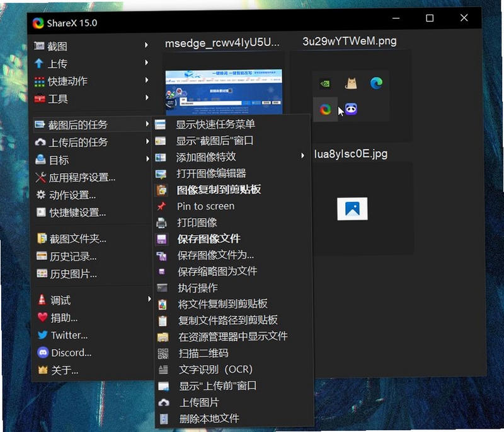Select 复制文件路径到剪贴板 menu entry
504x432 pixels.
(x=228, y=320)
